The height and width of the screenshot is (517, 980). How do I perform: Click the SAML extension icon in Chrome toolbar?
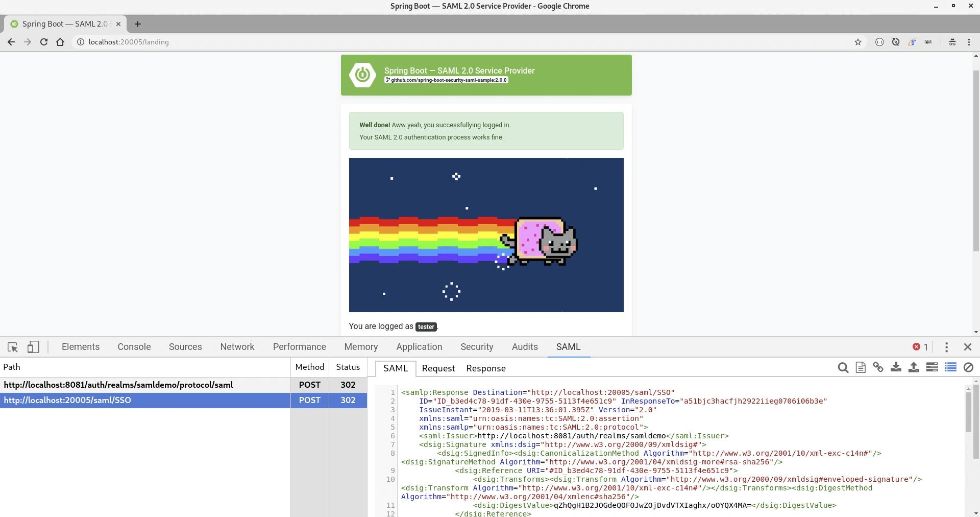click(x=928, y=42)
